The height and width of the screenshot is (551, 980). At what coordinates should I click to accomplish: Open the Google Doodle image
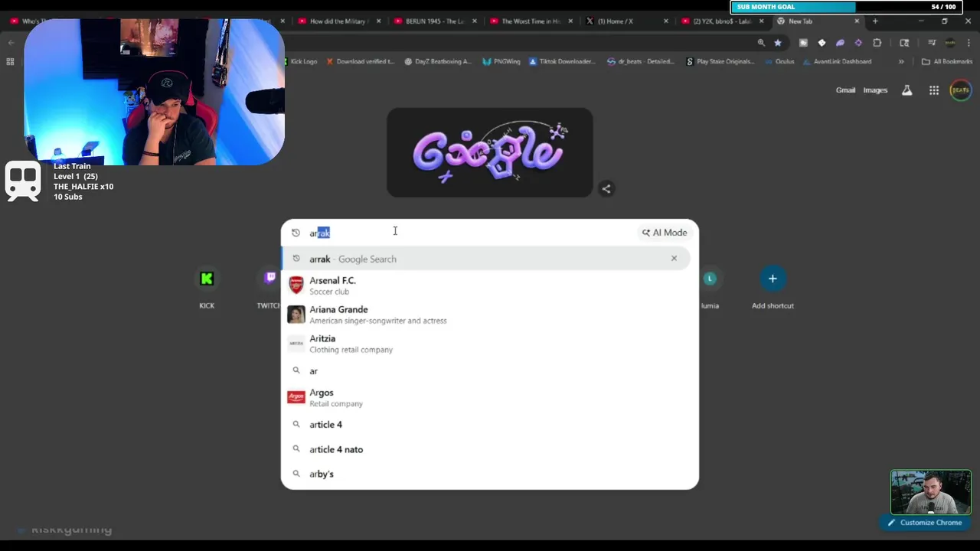(x=490, y=152)
